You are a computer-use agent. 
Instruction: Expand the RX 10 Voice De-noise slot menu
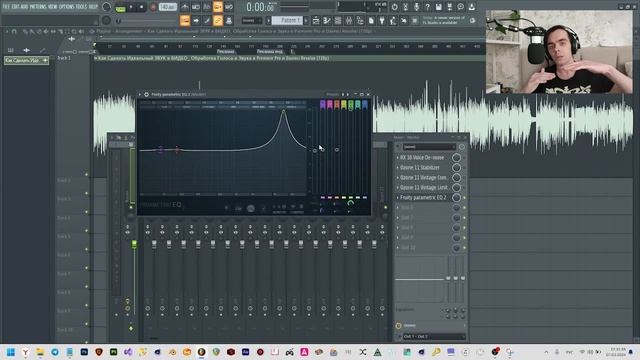[x=398, y=158]
